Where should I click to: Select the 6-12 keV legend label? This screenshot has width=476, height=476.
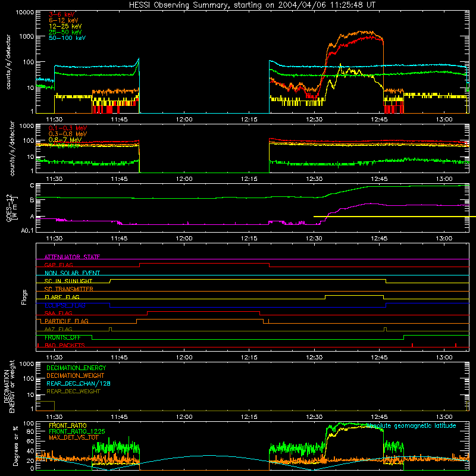coord(64,20)
